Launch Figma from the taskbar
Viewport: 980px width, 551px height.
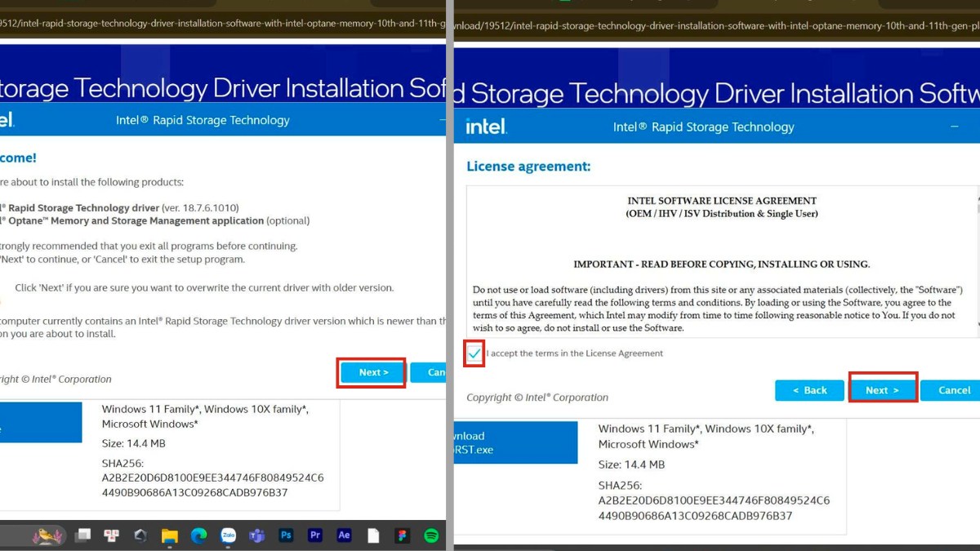(401, 535)
